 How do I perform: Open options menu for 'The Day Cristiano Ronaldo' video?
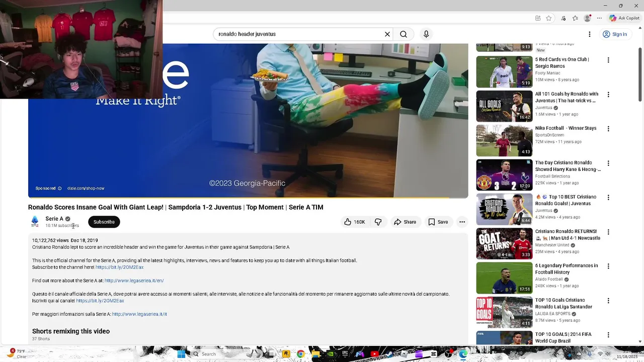[608, 163]
